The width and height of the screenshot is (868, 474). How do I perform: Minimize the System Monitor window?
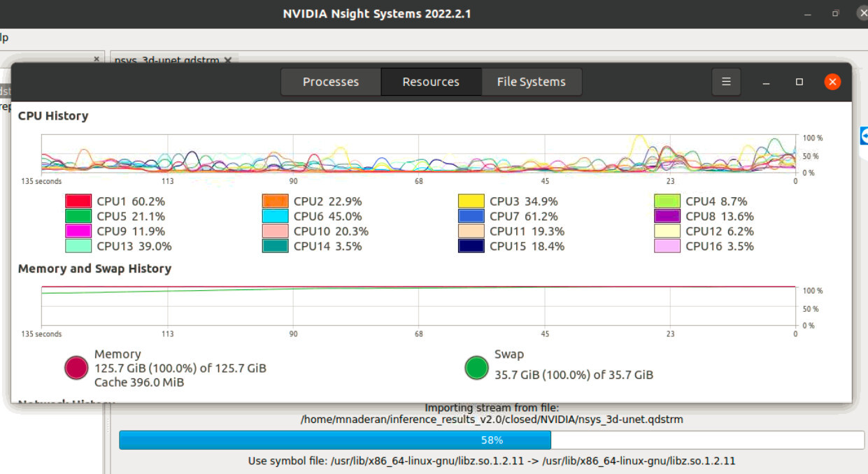click(x=767, y=82)
